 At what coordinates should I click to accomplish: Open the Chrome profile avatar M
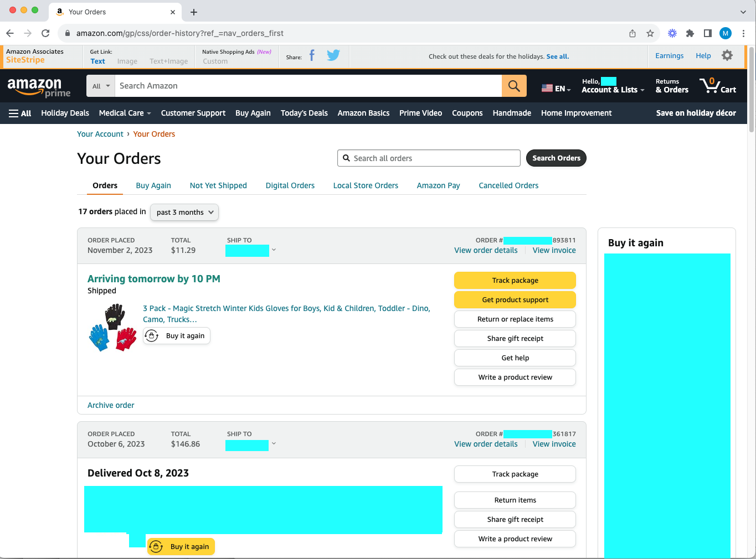726,33
